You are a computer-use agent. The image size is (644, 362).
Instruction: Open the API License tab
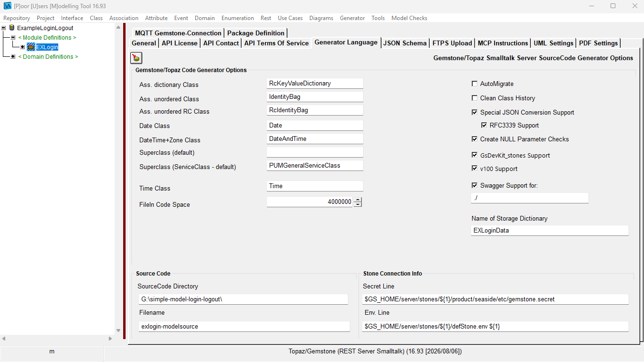pos(179,43)
